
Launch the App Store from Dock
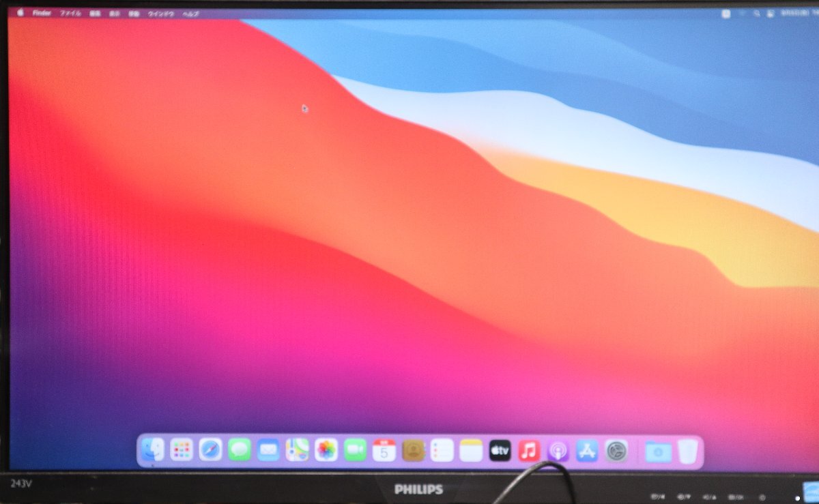(587, 449)
